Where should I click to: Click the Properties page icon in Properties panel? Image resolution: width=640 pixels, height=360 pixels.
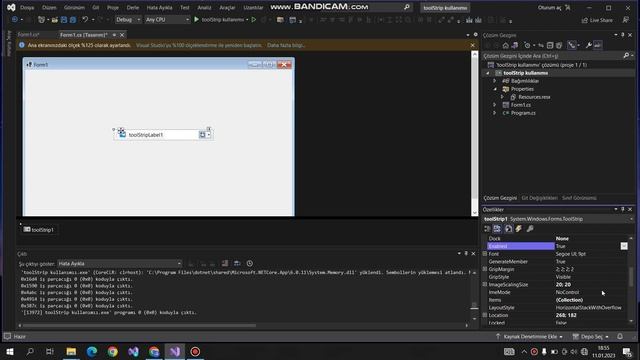point(508,229)
